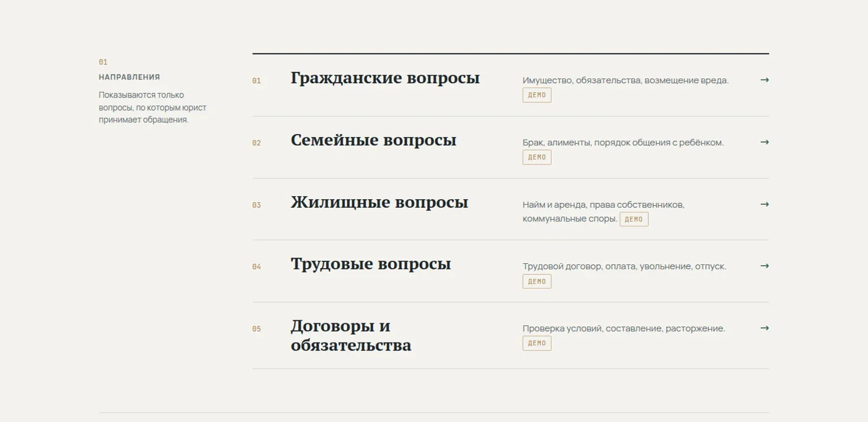This screenshot has width=868, height=422.
Task: Click the text Трудовой договор, оплата, увольнение, отпуск
Action: 624,266
